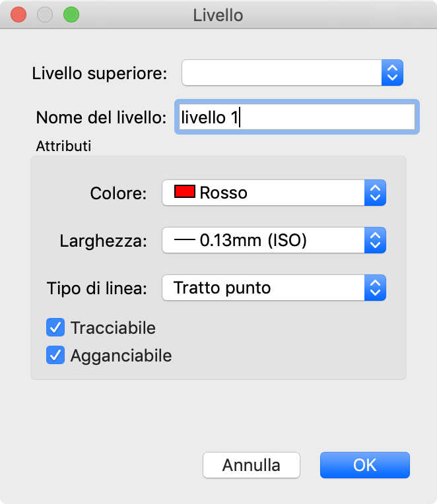437x504 pixels.
Task: Click the Livello superiore stepper arrows
Action: (x=392, y=73)
